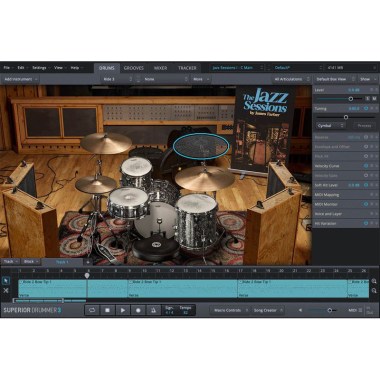Toggle the Velocity Curve power button
380x380 pixels.
366,166
